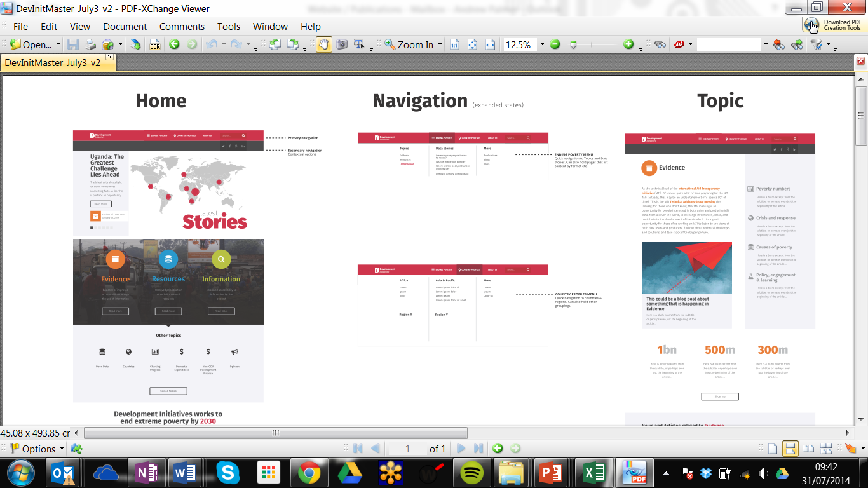This screenshot has width=868, height=488.
Task: Open the File menu
Action: 20,26
